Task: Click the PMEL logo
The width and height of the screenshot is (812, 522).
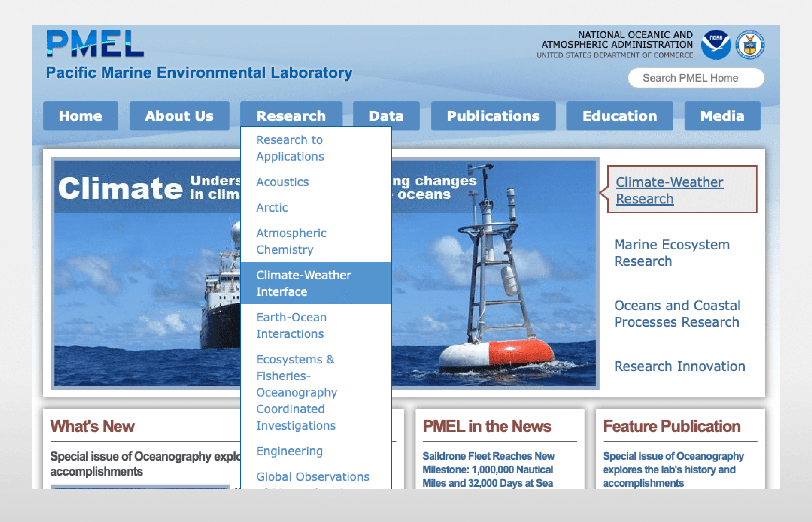Action: (95, 43)
